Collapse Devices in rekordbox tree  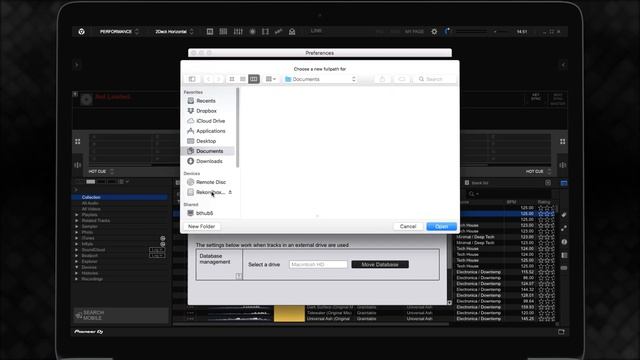[x=77, y=267]
